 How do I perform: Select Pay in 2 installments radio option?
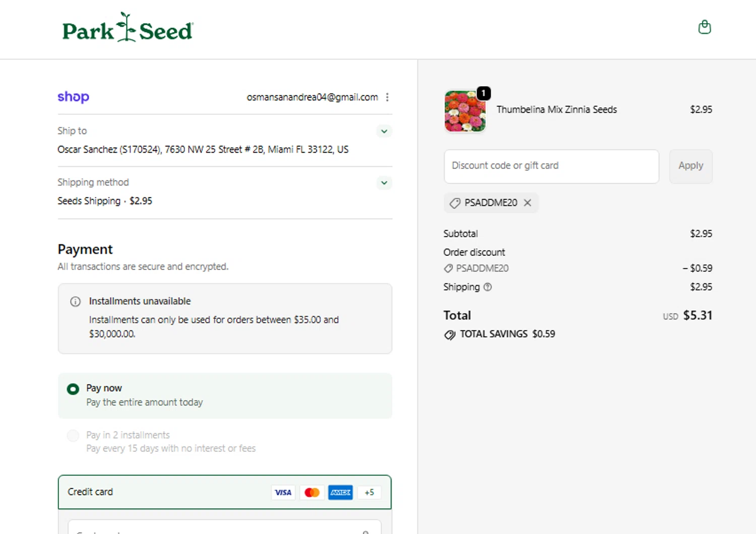click(73, 435)
